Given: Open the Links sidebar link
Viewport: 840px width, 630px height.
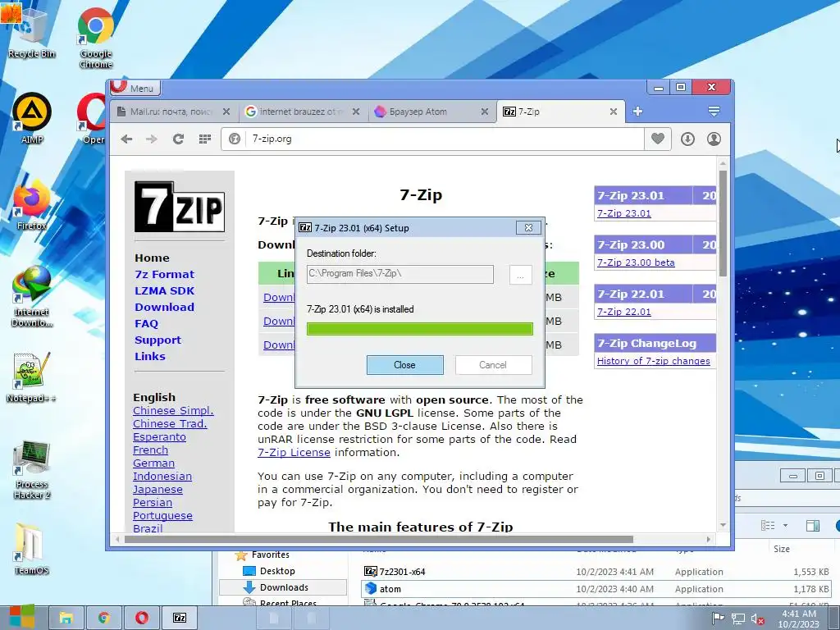Looking at the screenshot, I should point(150,356).
